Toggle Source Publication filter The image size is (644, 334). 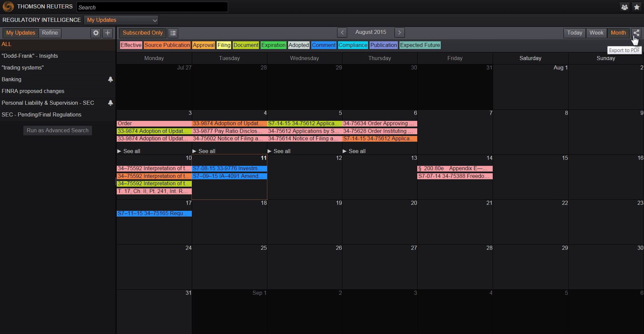[167, 45]
